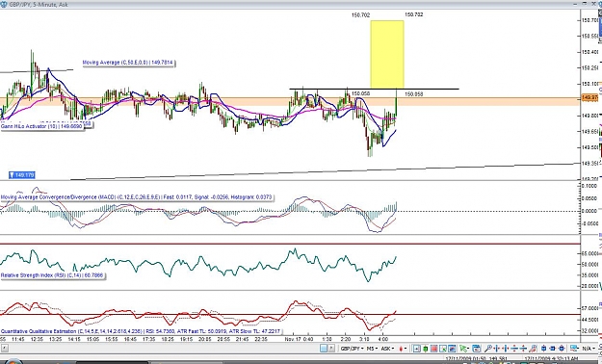The height and width of the screenshot is (364, 602).
Task: Select the Gann HiLo Activator label
Action: [41, 126]
